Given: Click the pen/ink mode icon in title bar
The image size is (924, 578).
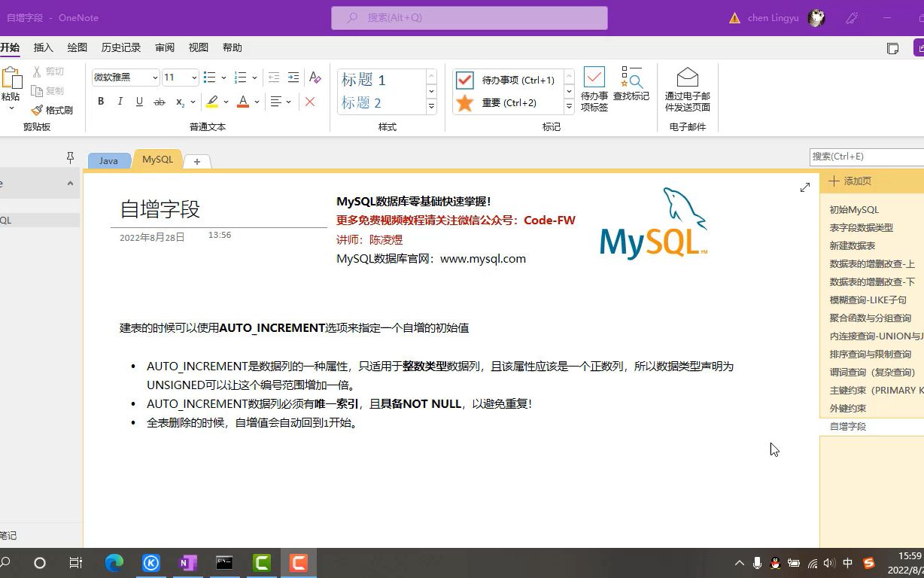Looking at the screenshot, I should tap(853, 18).
